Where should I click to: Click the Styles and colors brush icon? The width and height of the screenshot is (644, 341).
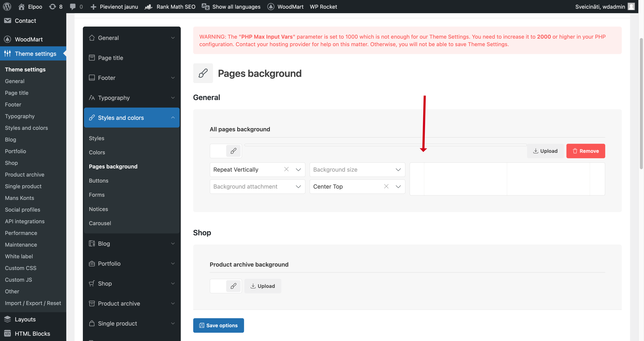click(92, 118)
